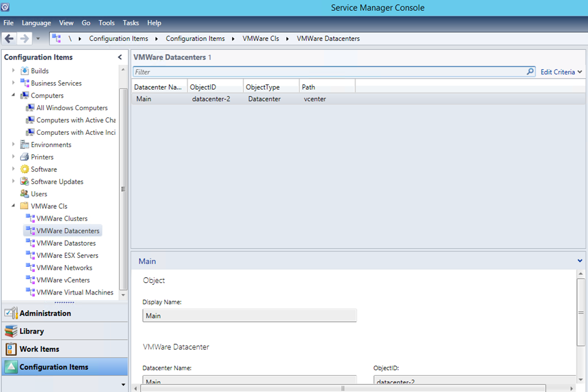Expand the Business Services node

[x=13, y=83]
